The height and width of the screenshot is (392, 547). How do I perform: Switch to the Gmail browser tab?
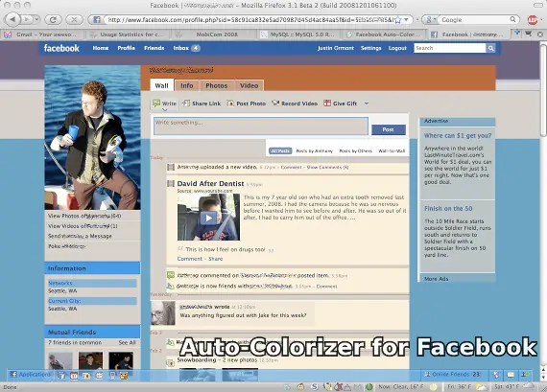click(42, 35)
